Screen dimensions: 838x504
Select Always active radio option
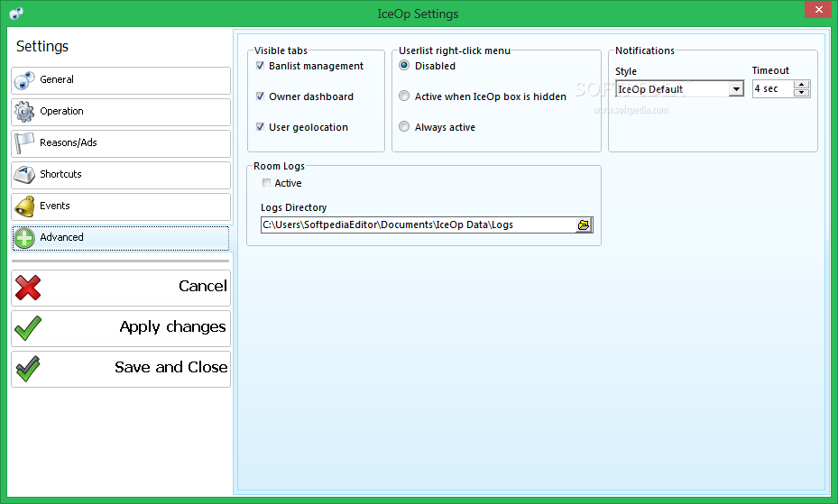pyautogui.click(x=404, y=126)
